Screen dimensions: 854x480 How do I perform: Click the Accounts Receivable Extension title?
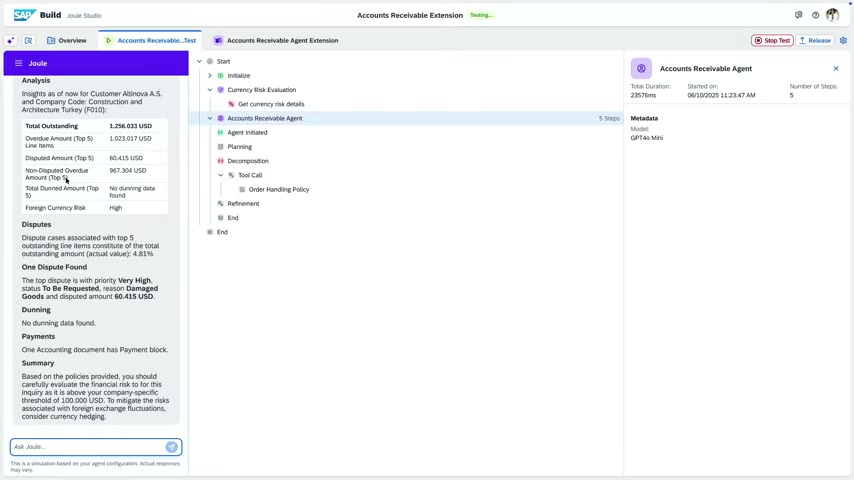click(x=410, y=15)
